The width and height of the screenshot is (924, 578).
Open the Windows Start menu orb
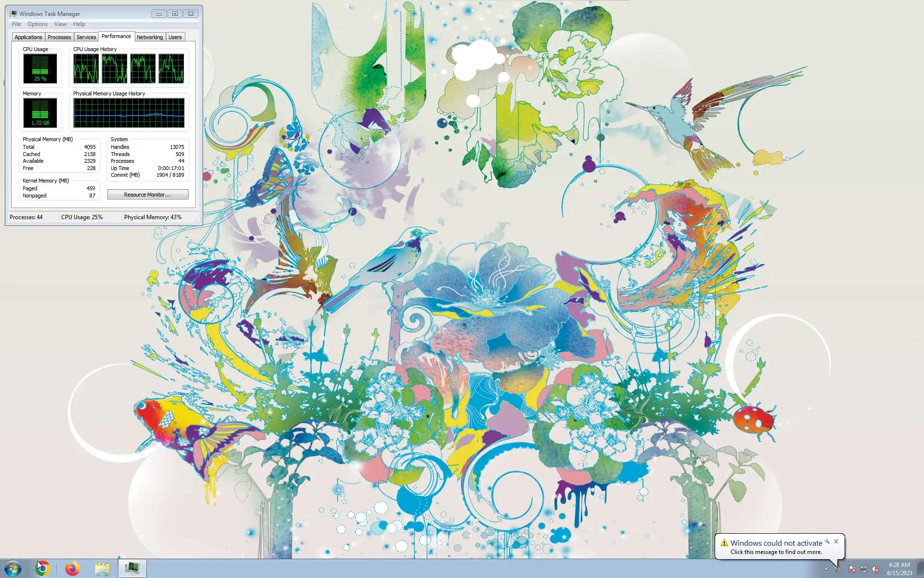(x=13, y=568)
